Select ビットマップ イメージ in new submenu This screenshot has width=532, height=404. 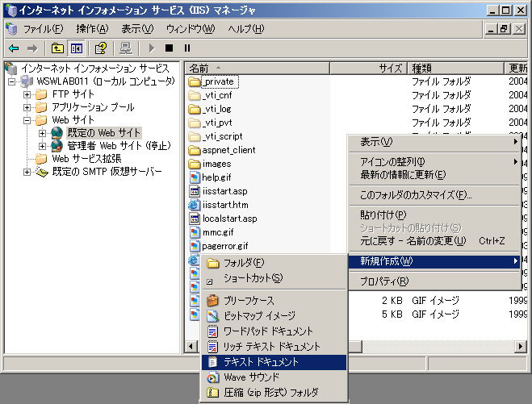click(x=258, y=315)
